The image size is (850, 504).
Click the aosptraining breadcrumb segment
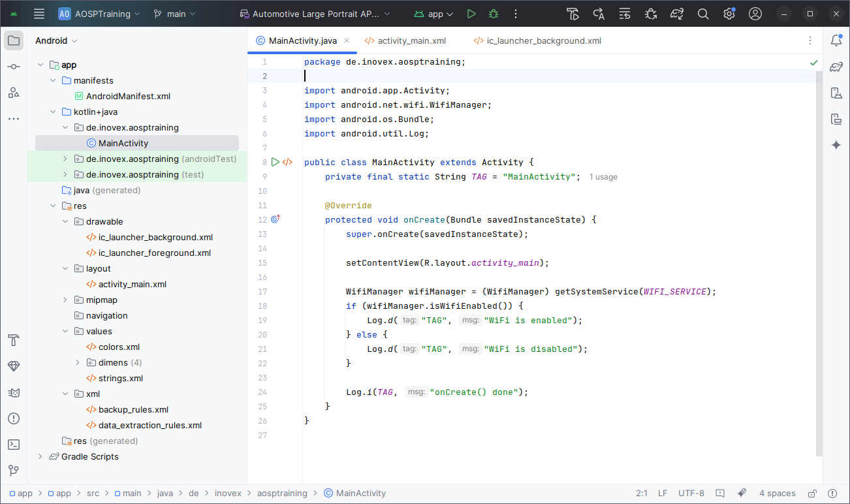click(282, 494)
